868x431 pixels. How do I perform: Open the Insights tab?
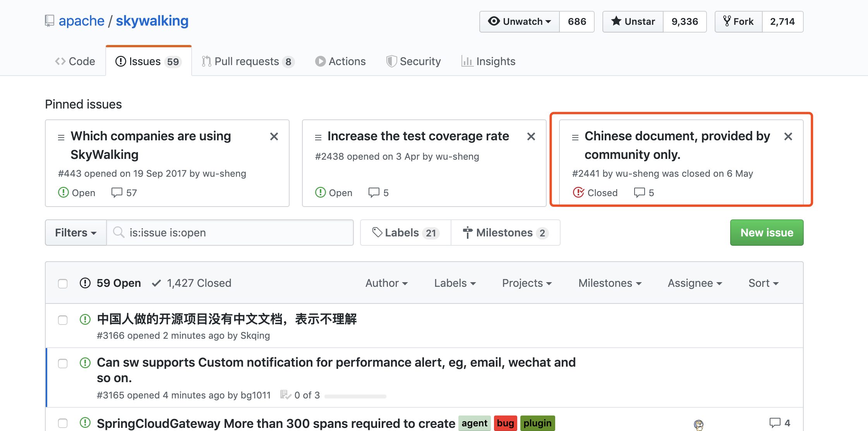[x=489, y=62]
